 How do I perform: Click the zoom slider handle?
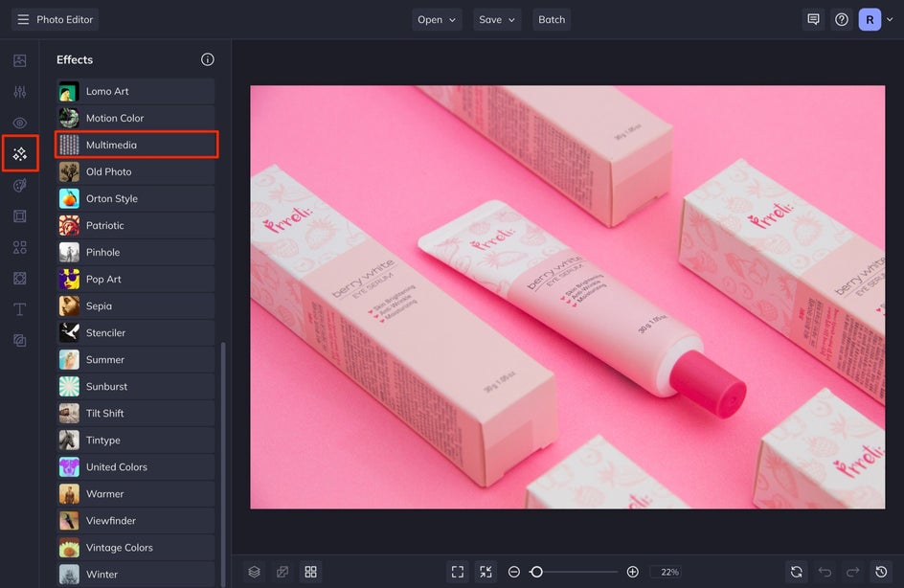coord(536,572)
